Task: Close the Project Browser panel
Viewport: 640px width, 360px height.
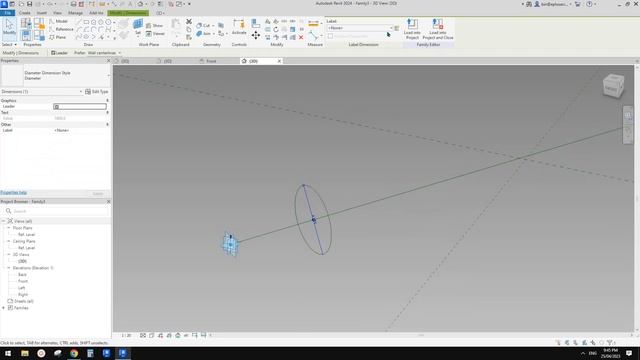Action: pos(108,202)
